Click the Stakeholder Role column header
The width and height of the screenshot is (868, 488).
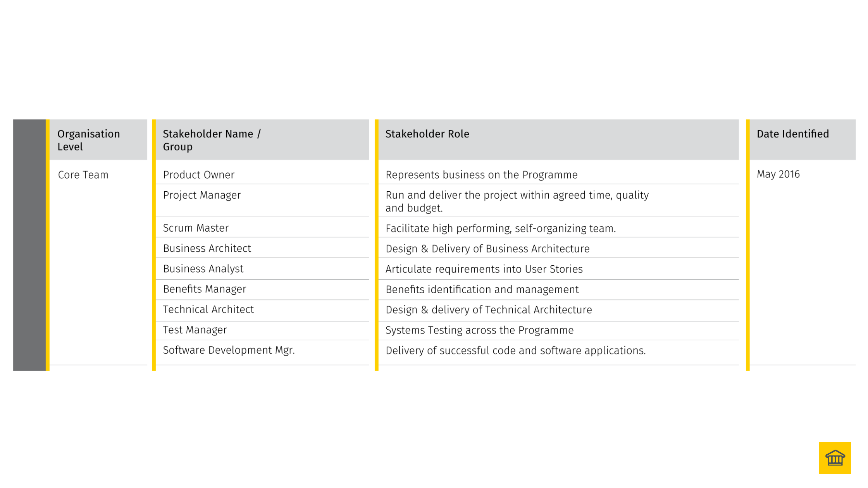427,134
